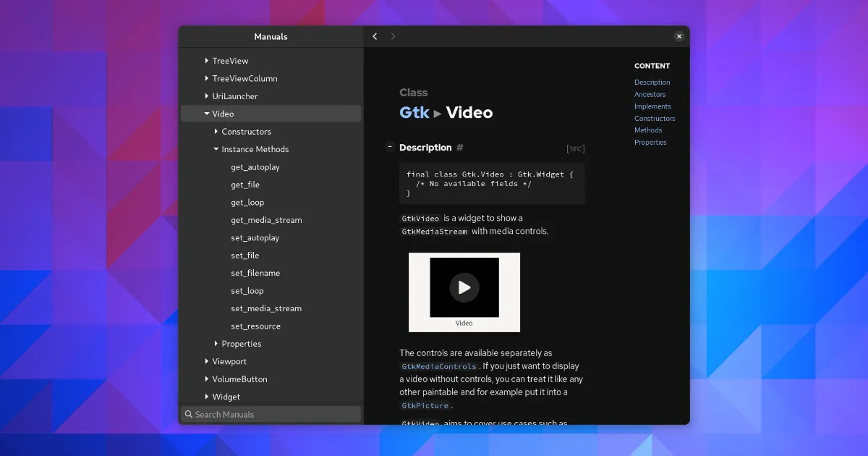Go back using the back arrow

(x=375, y=36)
